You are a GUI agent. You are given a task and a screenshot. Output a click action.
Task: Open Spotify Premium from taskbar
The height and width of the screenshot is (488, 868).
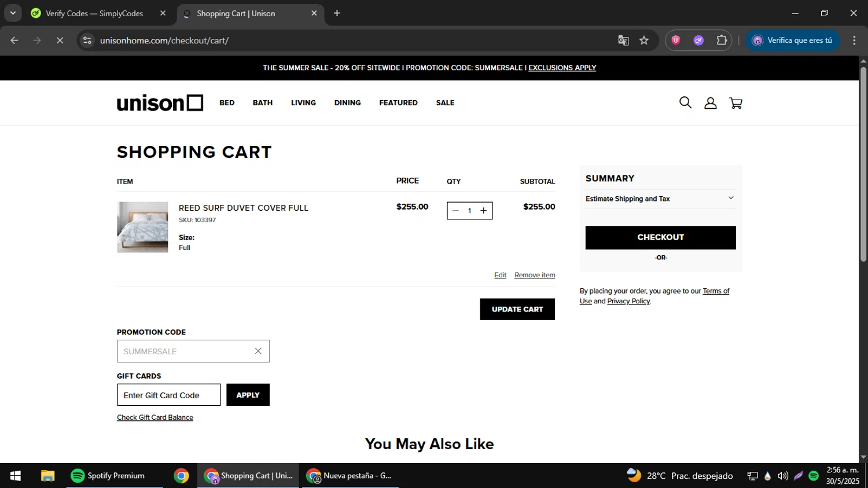(115, 476)
